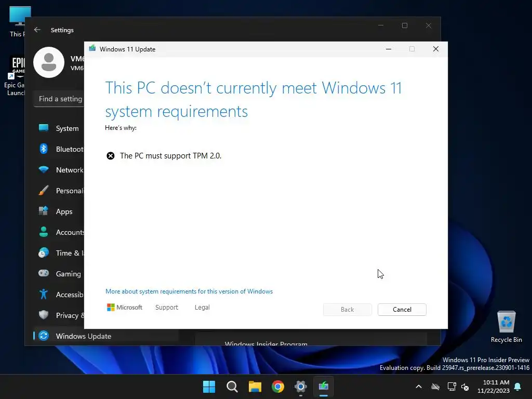
Task: Open the Legal link in the dialog footer
Action: coord(202,308)
